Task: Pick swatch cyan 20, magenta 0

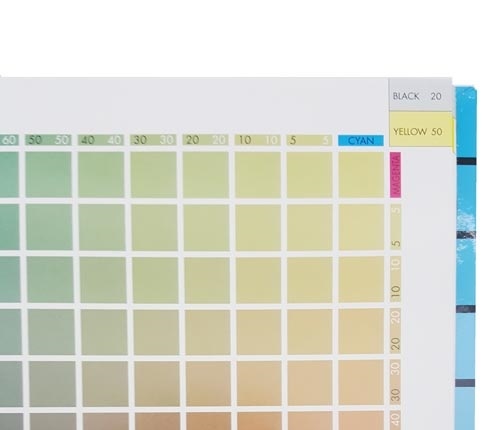Action: pyautogui.click(x=206, y=175)
